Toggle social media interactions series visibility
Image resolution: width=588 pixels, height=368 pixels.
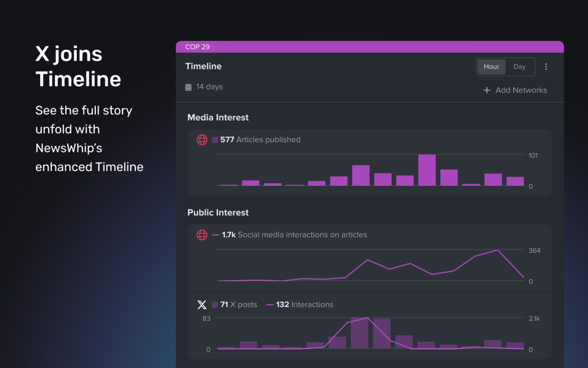(x=215, y=235)
